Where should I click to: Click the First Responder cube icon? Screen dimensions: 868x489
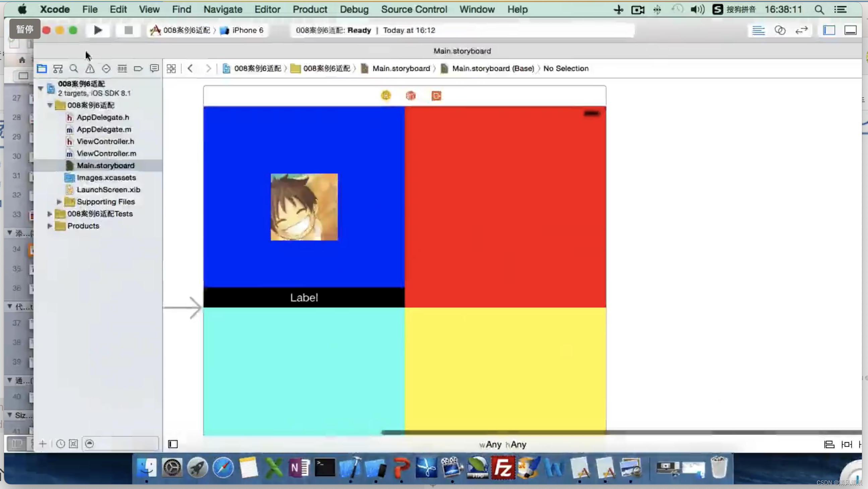411,96
